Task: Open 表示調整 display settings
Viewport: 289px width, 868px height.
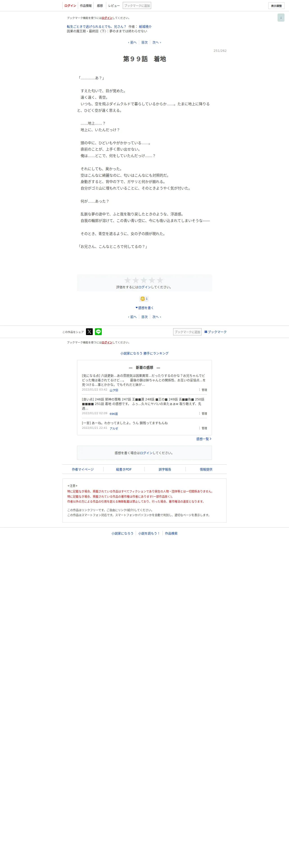Action: [276, 6]
